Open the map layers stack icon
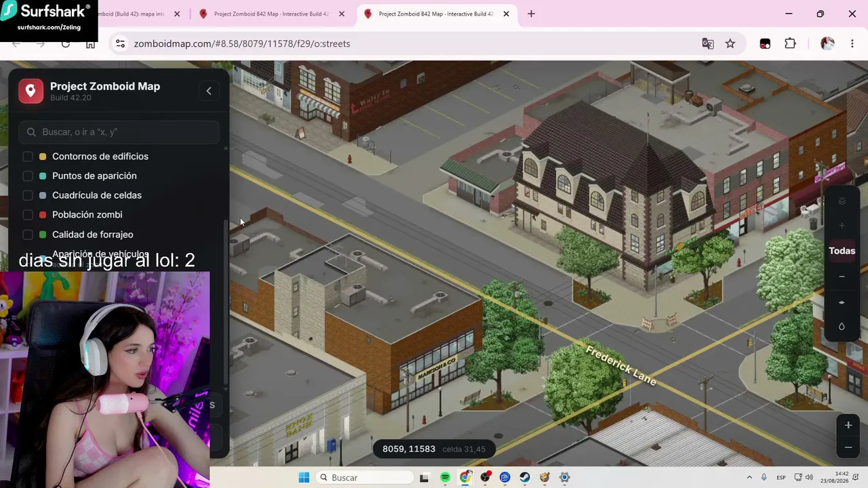868x488 pixels. pyautogui.click(x=842, y=201)
